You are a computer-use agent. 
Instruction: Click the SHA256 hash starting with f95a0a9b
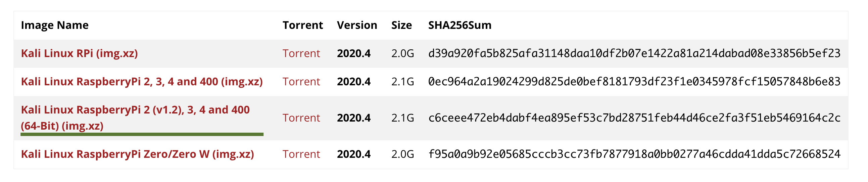[x=634, y=154]
